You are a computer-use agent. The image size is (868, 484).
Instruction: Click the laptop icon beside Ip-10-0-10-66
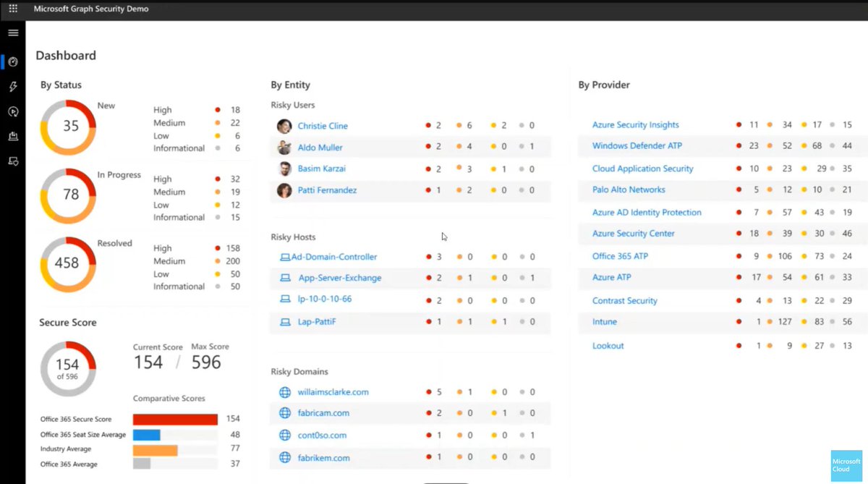click(x=284, y=299)
